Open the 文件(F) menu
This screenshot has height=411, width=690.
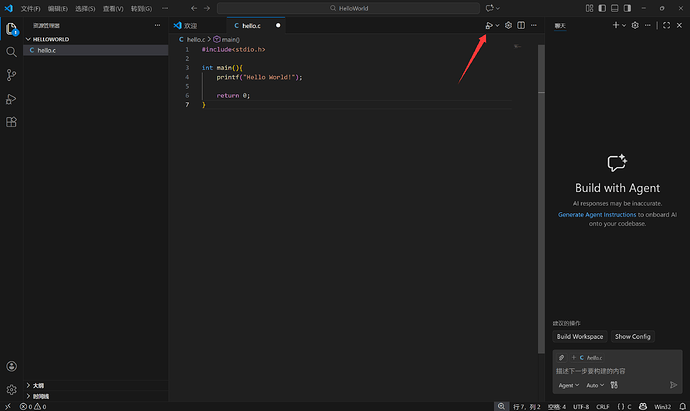[30, 8]
